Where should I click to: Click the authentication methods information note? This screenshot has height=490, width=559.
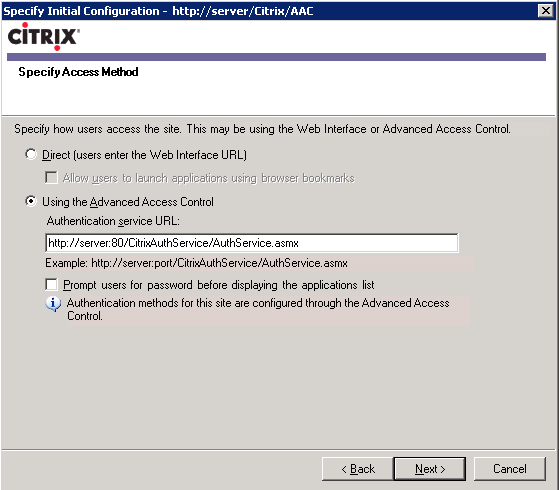coord(258,309)
